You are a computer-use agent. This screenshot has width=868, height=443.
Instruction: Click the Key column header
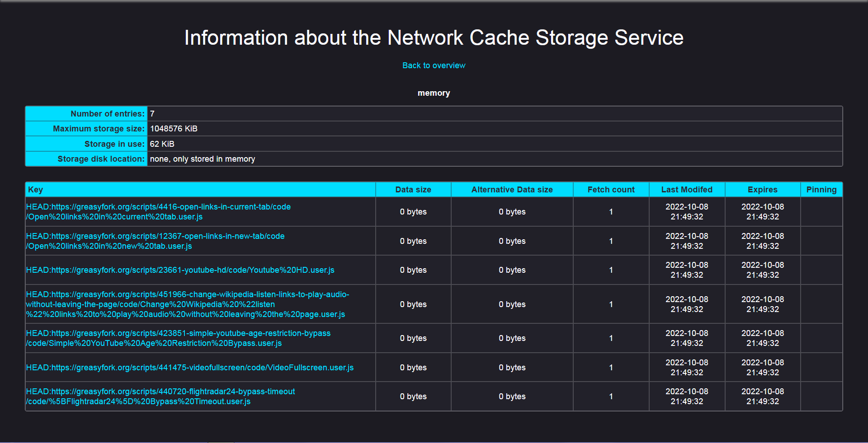pos(200,190)
